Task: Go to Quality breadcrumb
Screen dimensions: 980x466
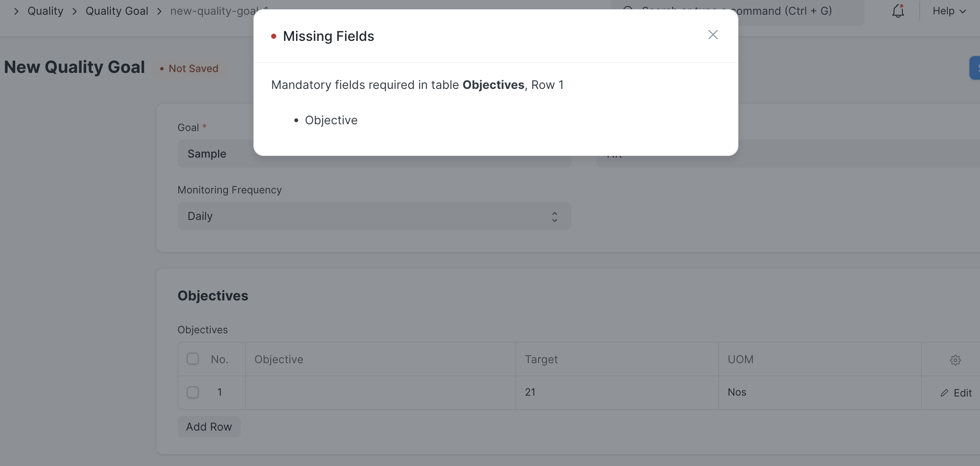Action: coord(45,11)
